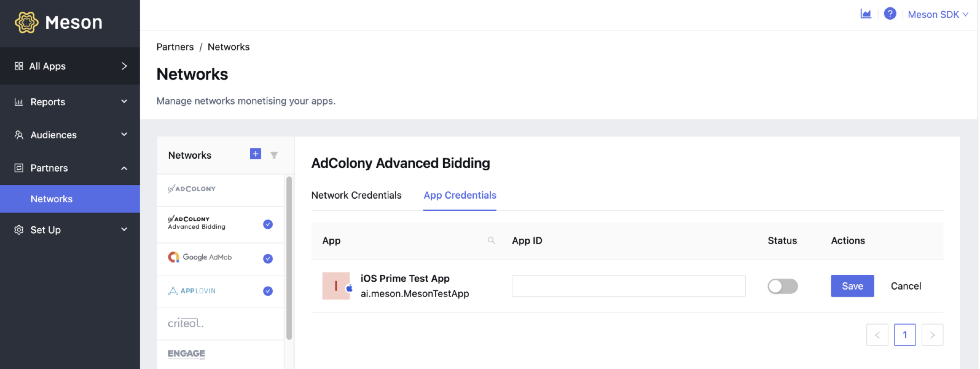Open the Reports sidebar menu item
Screen dimensions: 980x369
pos(70,102)
